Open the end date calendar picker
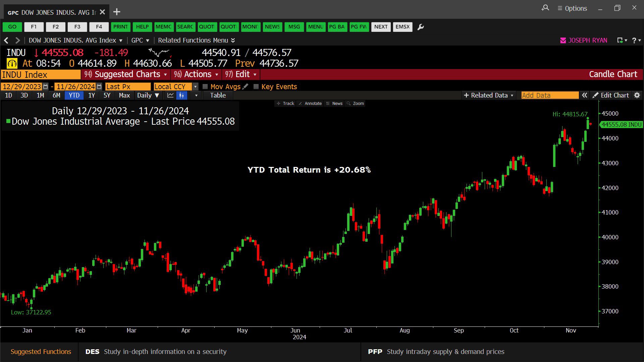Viewport: 644px width, 362px height. pyautogui.click(x=99, y=86)
